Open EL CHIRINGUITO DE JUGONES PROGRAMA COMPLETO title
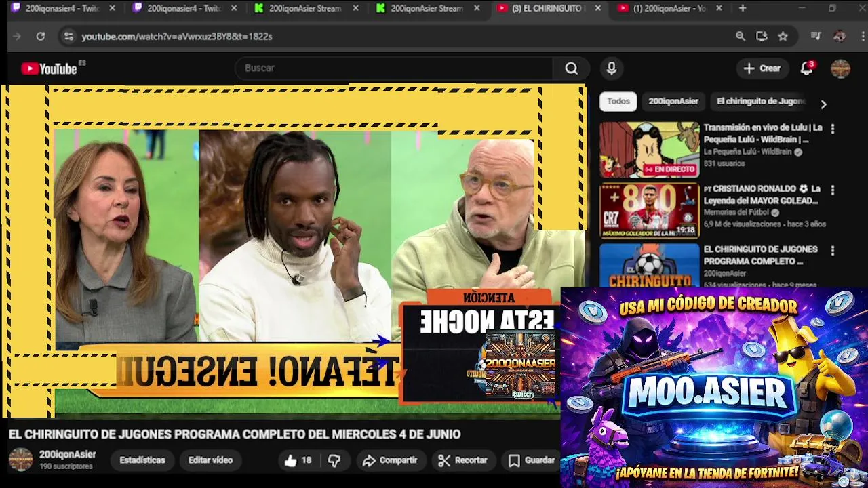This screenshot has height=488, width=868. click(x=760, y=255)
